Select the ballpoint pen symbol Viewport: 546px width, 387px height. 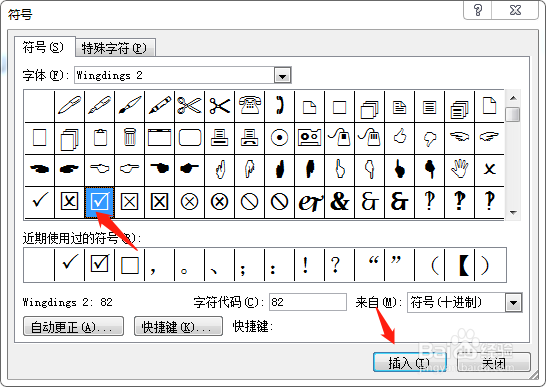[x=70, y=106]
